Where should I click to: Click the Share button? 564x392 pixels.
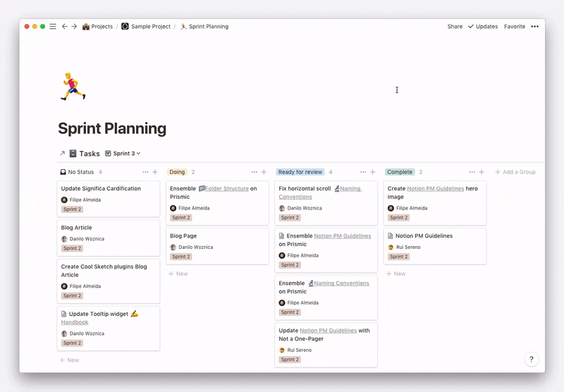pos(455,26)
